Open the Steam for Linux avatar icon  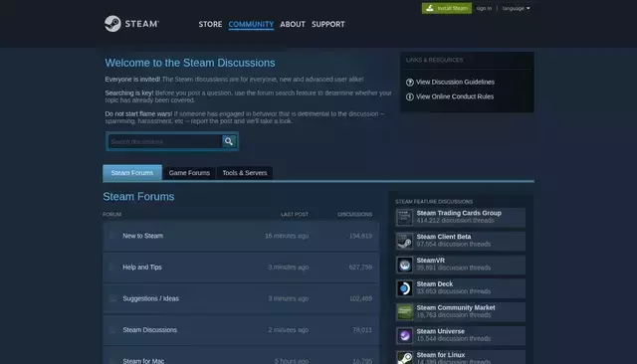(404, 358)
